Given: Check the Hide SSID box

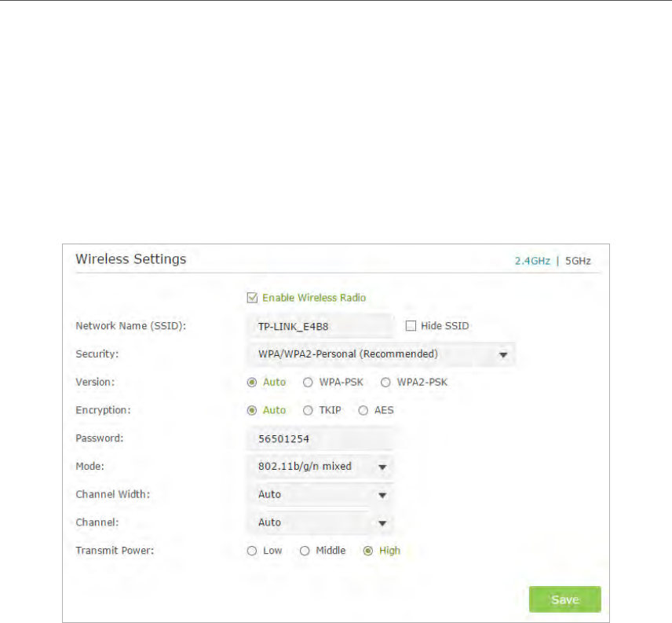Looking at the screenshot, I should [x=411, y=326].
